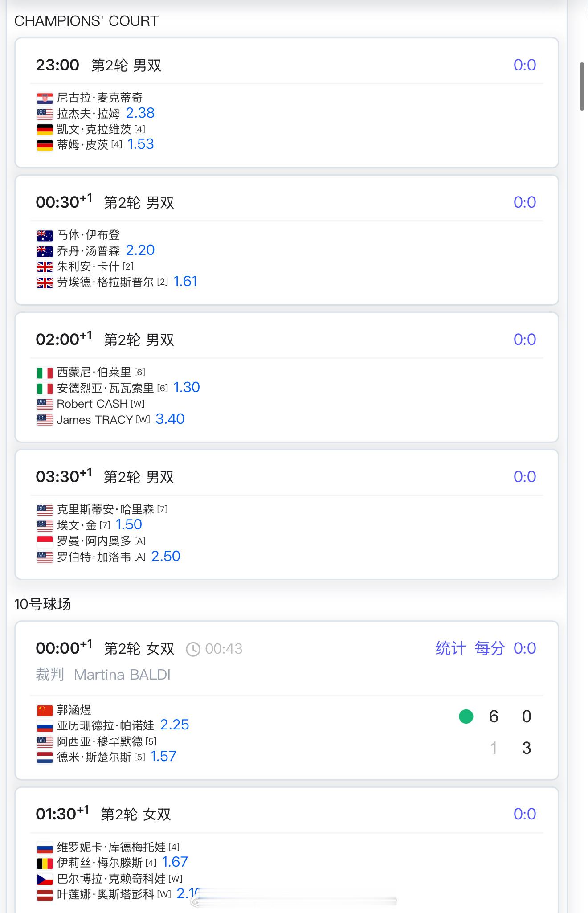This screenshot has width=588, height=913.
Task: Click the Australia flag beside 马休·伊布登
Action: pos(45,235)
